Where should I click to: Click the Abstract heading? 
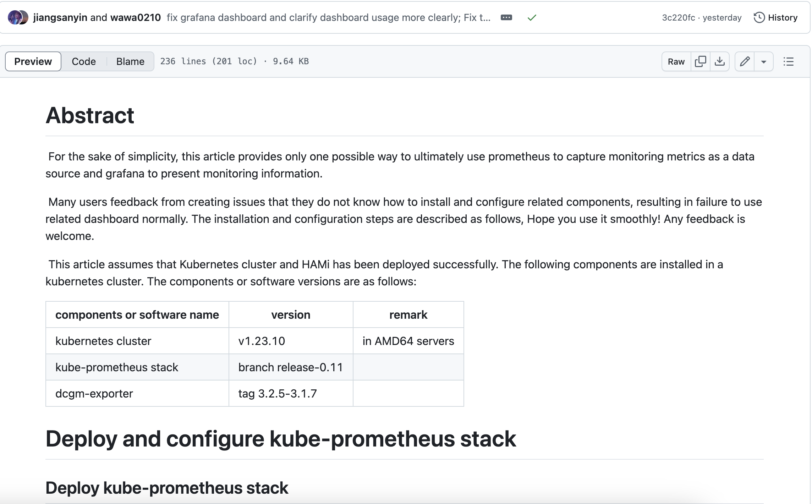coord(90,115)
